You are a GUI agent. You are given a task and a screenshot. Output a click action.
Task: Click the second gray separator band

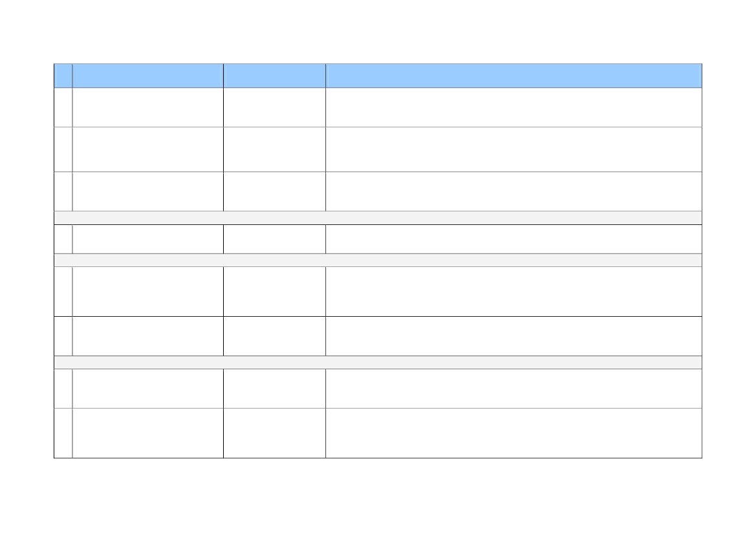(378, 261)
